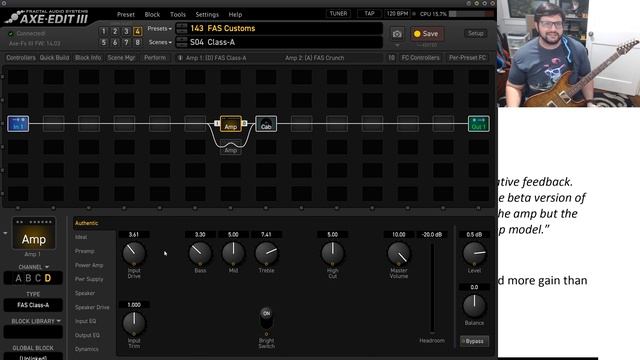The image size is (640, 360).
Task: Select scene number 8
Action: pos(138,42)
